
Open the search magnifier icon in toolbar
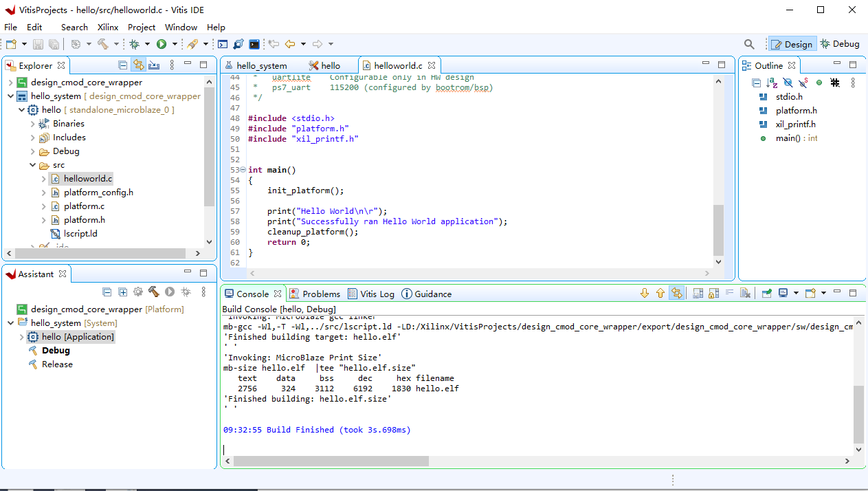click(x=749, y=44)
